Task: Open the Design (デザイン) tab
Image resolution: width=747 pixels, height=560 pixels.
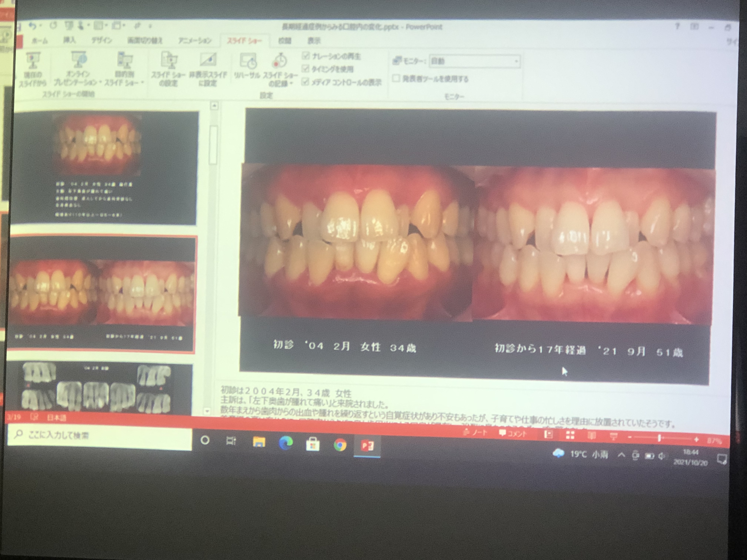Action: click(102, 40)
